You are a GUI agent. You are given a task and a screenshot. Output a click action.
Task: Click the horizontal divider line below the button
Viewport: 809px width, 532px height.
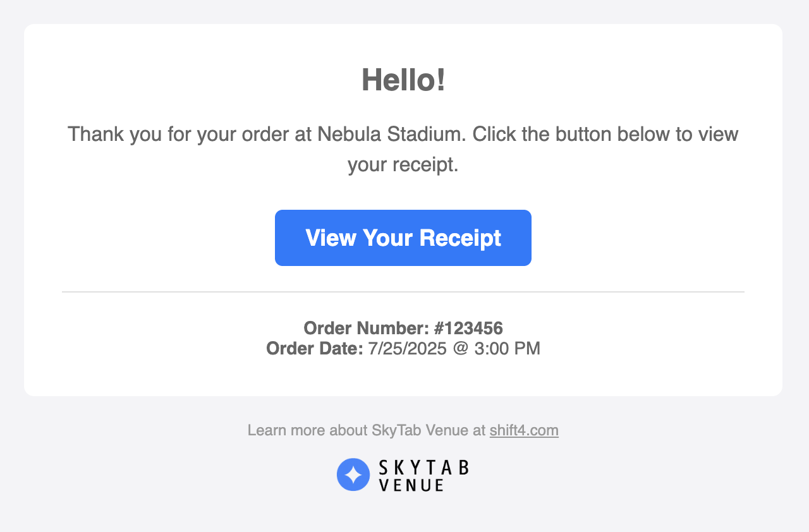point(403,292)
